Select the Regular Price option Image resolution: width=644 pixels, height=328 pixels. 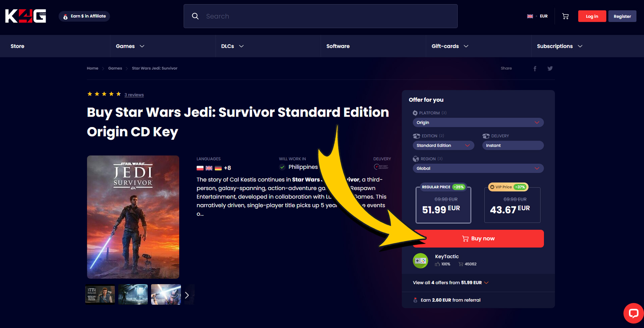(x=443, y=205)
